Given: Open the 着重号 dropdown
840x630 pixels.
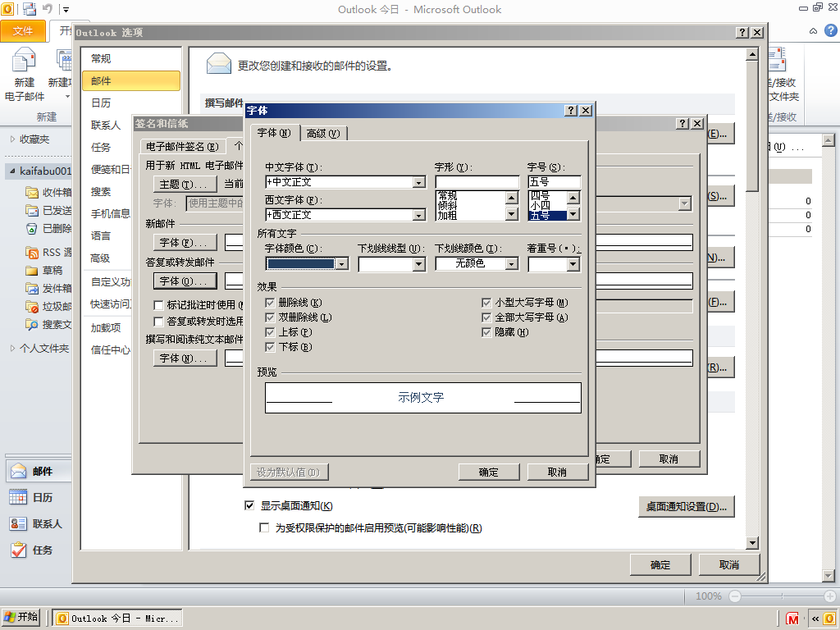Looking at the screenshot, I should point(573,264).
